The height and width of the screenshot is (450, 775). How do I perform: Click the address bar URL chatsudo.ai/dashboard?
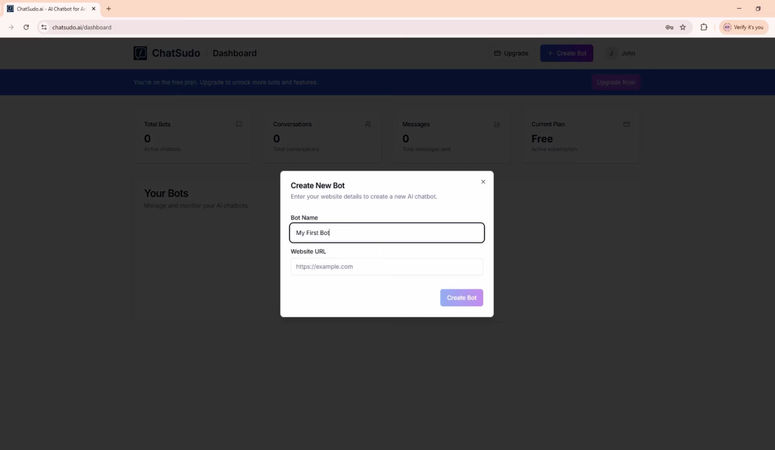82,27
